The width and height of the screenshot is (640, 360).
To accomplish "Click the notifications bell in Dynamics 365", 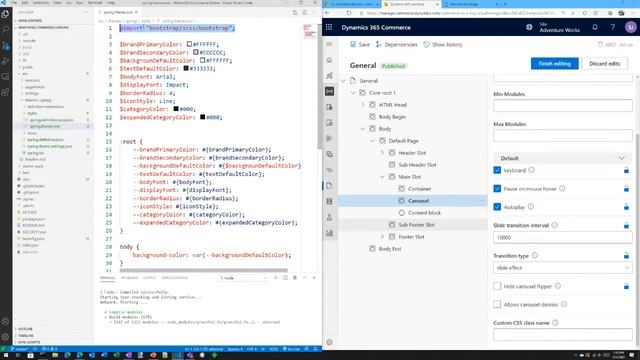I will tap(595, 27).
